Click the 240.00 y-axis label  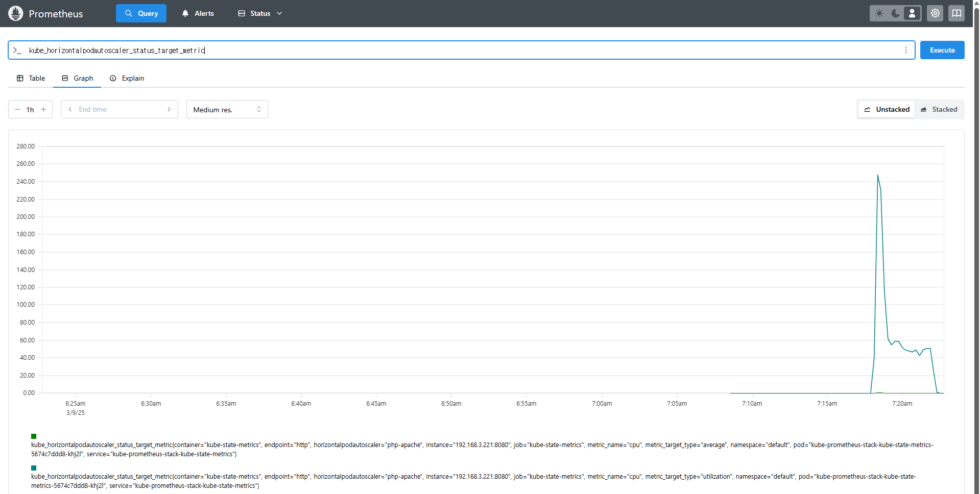pyautogui.click(x=26, y=182)
